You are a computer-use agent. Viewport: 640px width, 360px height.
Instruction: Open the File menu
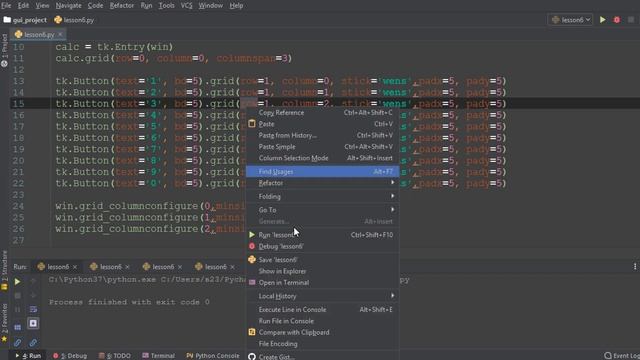[6, 6]
